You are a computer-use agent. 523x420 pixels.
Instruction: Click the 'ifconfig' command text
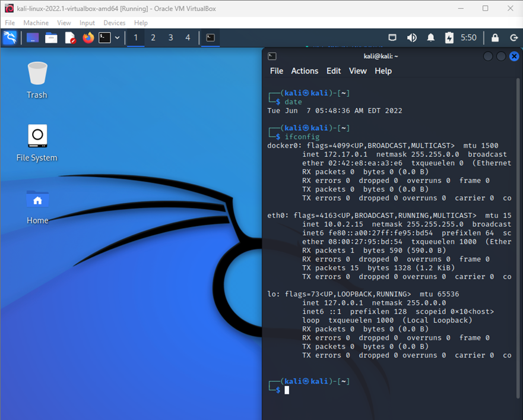302,137
